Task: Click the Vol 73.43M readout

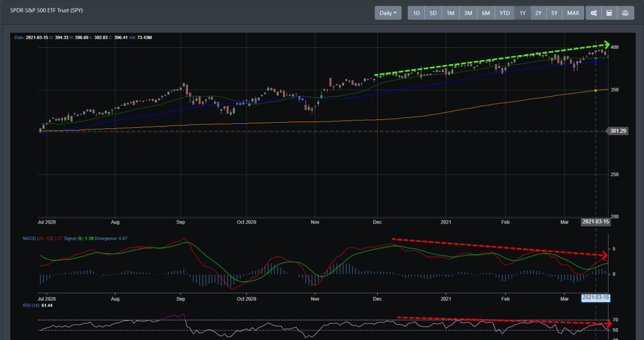Action: point(141,37)
